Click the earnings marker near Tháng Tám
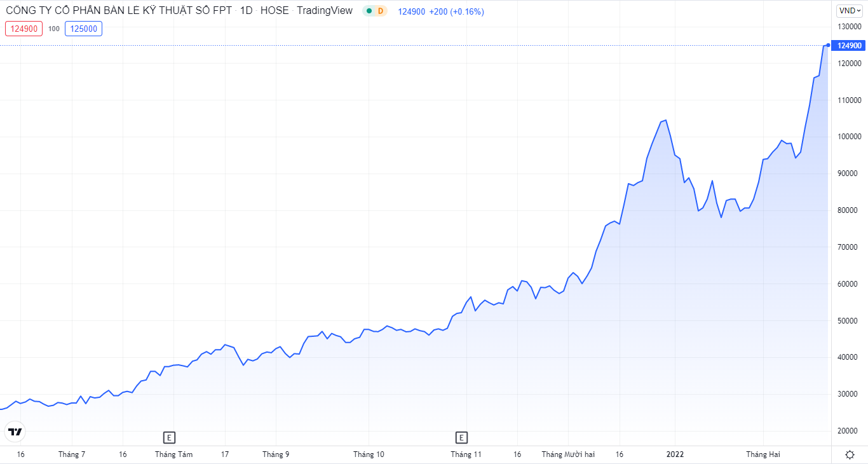This screenshot has height=464, width=868. (x=168, y=437)
